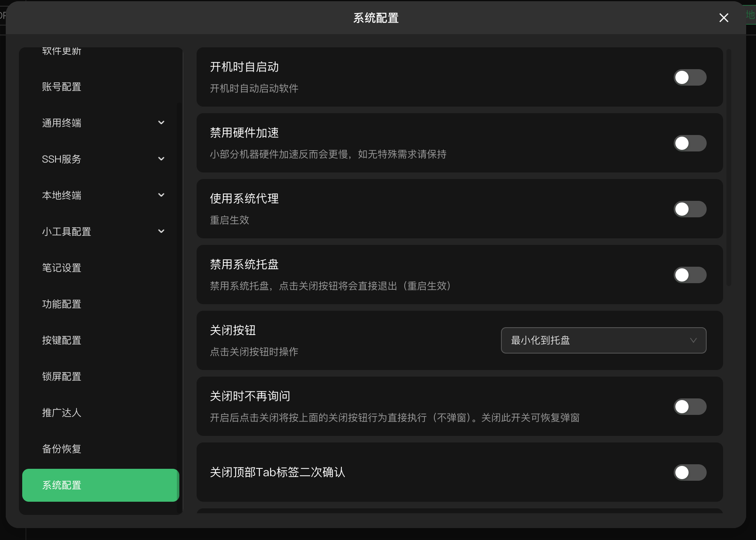Enable 关闭时不再询问
756x540 pixels.
point(690,407)
